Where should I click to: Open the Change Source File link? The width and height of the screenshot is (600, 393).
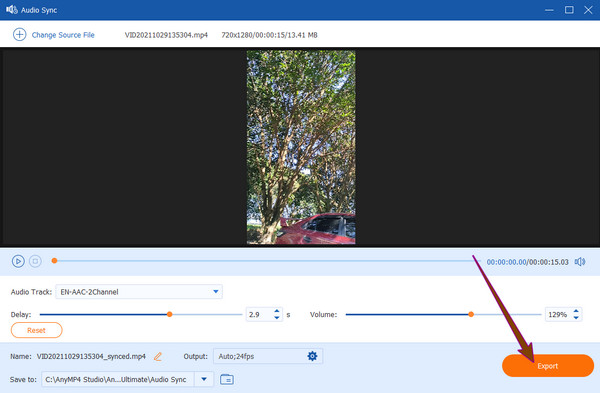(63, 35)
